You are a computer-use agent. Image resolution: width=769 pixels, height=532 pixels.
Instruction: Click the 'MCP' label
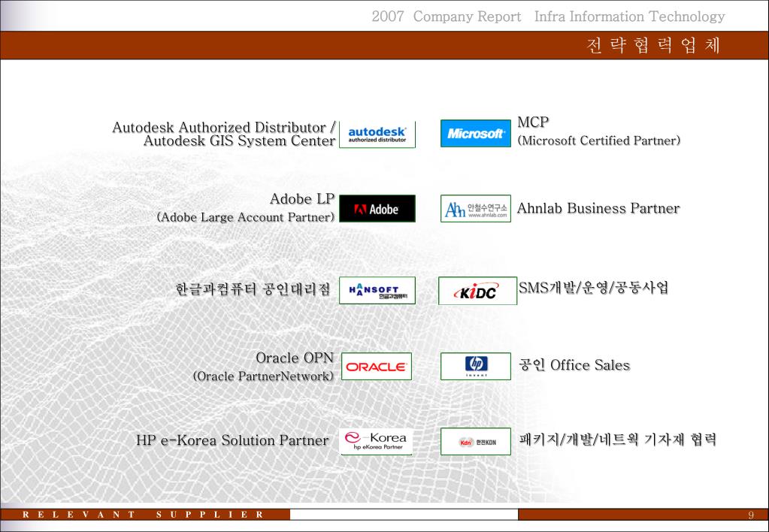(x=533, y=122)
